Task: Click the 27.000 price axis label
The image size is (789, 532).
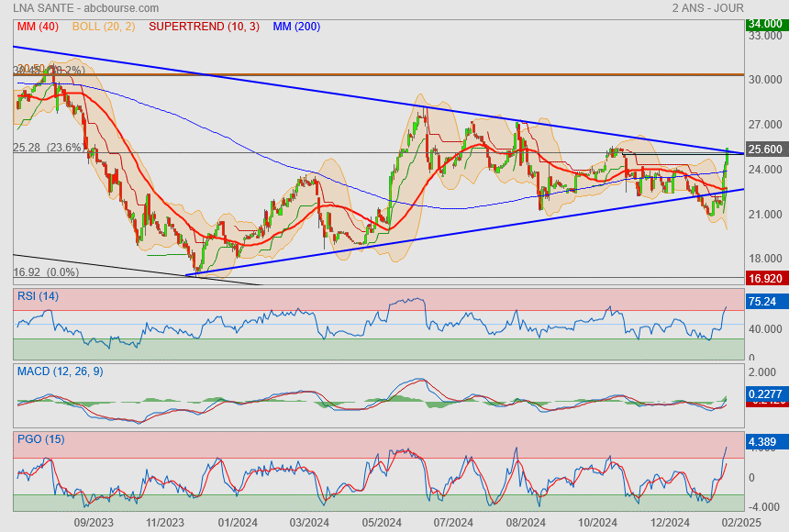Action: pyautogui.click(x=765, y=125)
